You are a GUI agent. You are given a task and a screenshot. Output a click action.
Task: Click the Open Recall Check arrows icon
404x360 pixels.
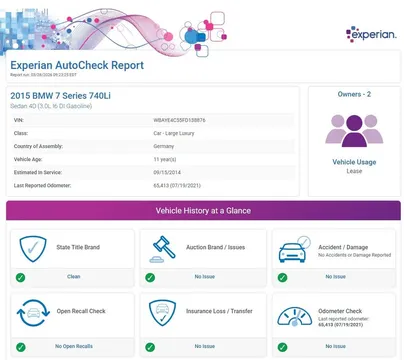33,313
